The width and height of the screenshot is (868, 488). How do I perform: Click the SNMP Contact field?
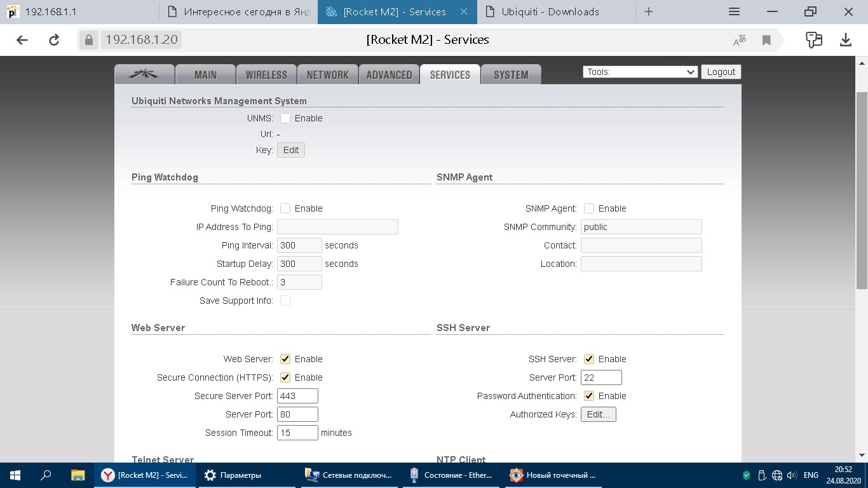(x=641, y=245)
